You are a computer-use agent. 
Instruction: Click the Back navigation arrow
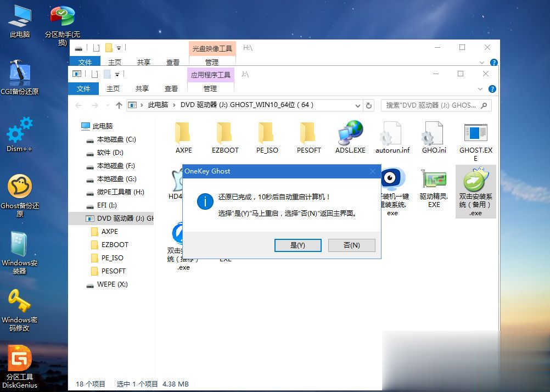point(79,105)
